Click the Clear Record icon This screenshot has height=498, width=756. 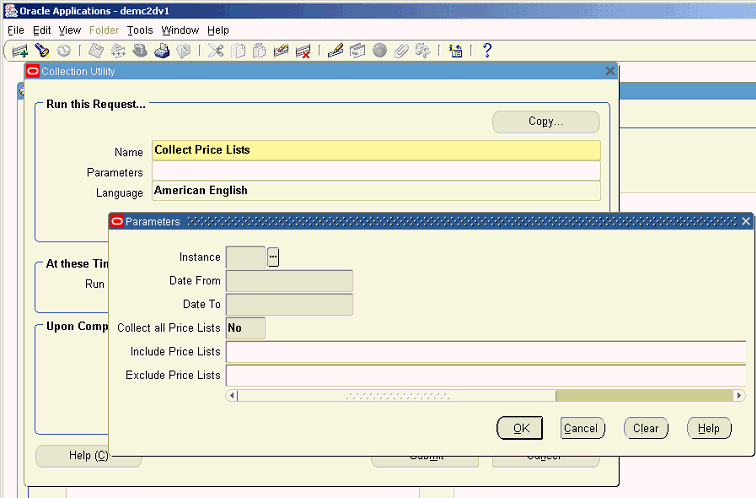pos(281,51)
